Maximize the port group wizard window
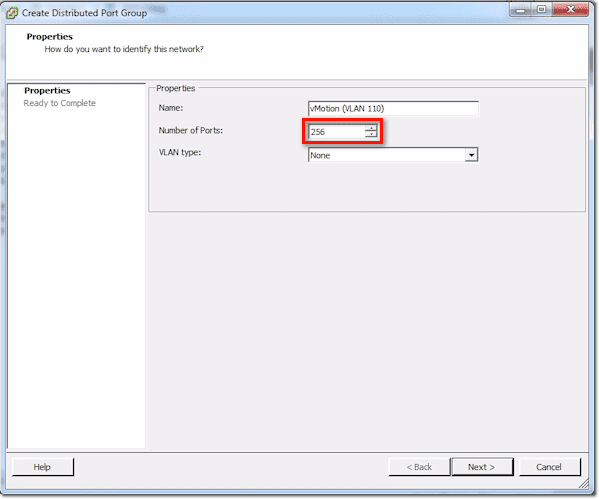The image size is (599, 499). 542,10
